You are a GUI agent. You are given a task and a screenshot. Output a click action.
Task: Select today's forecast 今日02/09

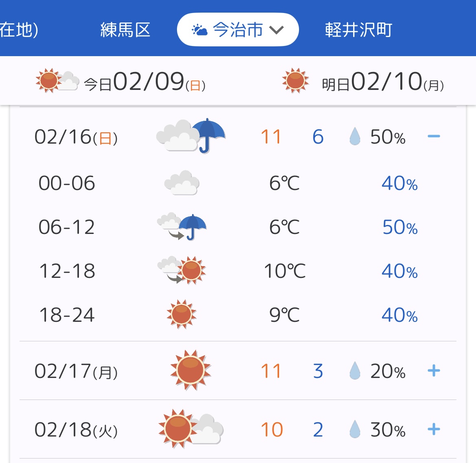pyautogui.click(x=120, y=81)
